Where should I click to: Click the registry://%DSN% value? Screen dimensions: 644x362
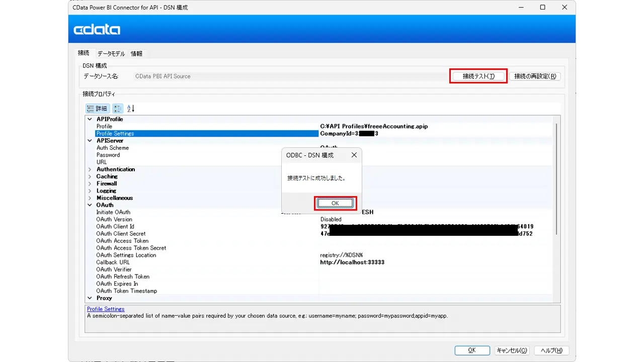coord(341,255)
